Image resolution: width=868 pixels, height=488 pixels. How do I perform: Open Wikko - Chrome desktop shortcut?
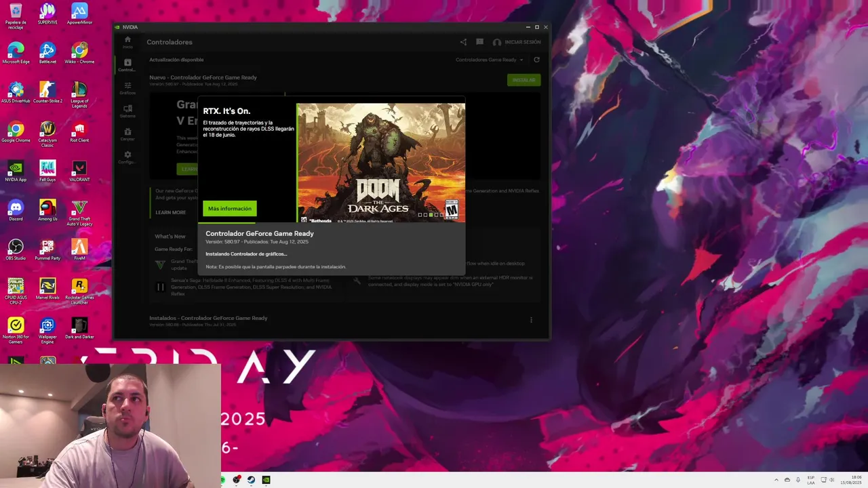click(x=79, y=54)
